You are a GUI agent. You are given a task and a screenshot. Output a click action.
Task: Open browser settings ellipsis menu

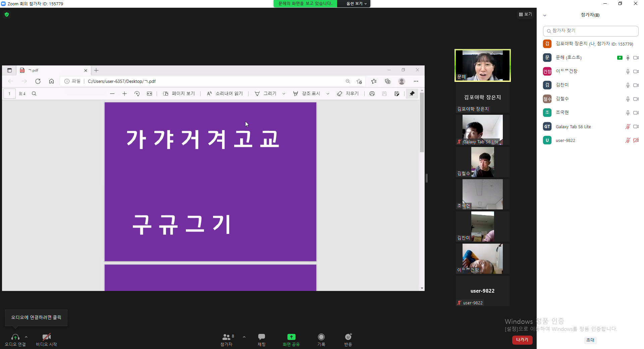pos(416,81)
